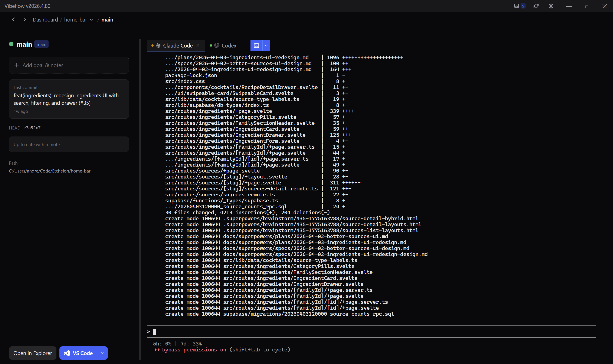613x364 pixels.
Task: Click the plus icon beside Add goal
Action: tap(16, 65)
